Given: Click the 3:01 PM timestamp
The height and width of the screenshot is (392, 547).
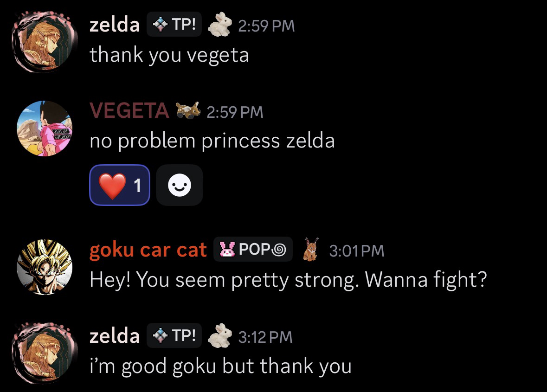Looking at the screenshot, I should pyautogui.click(x=357, y=251).
